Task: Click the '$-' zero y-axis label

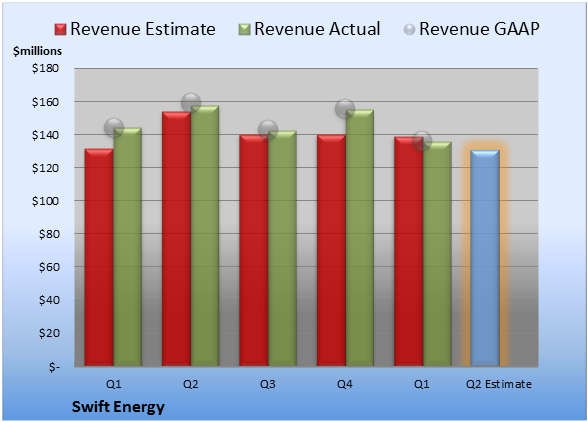Action: [54, 366]
